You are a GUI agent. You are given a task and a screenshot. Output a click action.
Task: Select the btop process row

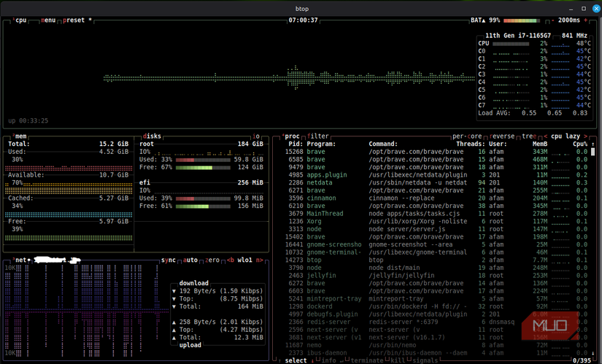pos(436,260)
